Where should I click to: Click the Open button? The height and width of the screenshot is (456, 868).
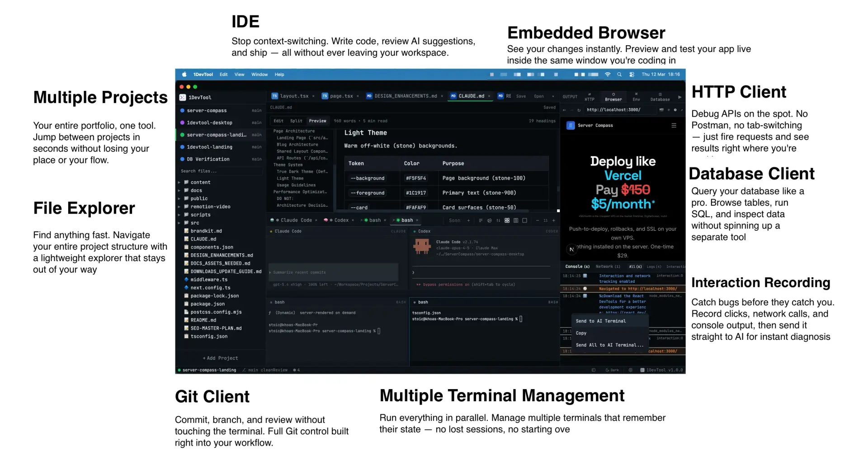coord(539,96)
